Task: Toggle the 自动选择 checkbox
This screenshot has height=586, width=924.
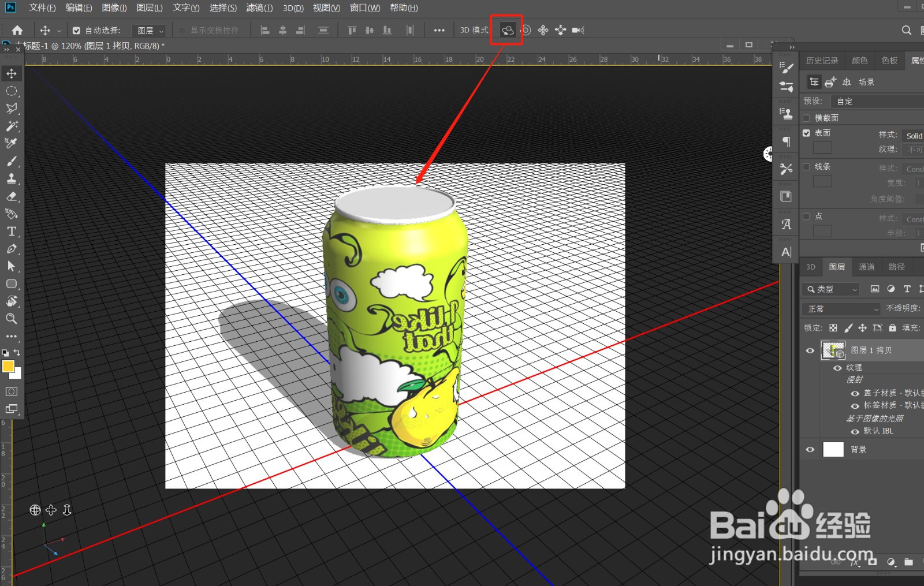Action: 76,31
